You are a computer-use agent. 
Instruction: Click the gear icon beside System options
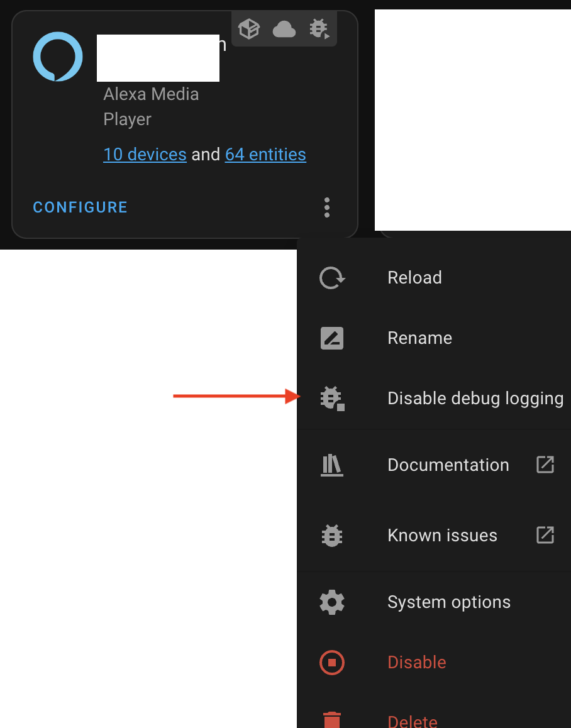[x=331, y=602]
